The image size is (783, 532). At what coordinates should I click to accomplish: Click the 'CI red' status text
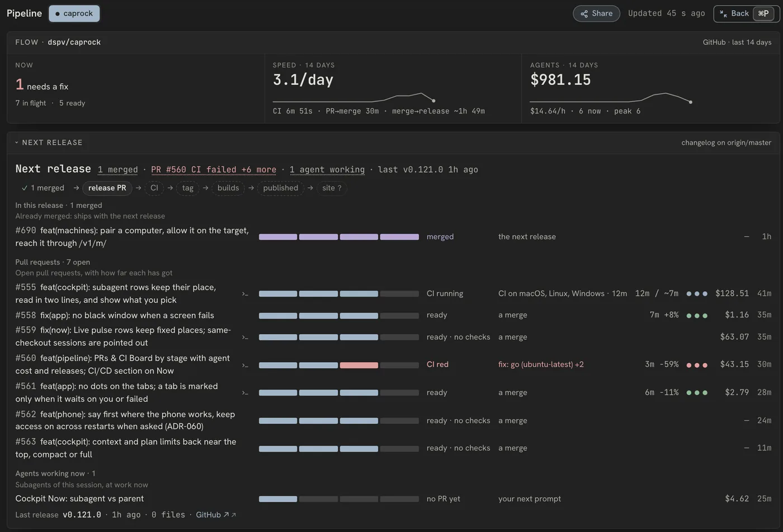(x=437, y=364)
